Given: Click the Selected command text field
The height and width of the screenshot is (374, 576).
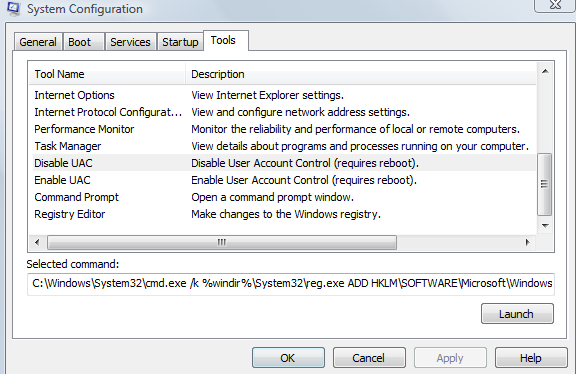Looking at the screenshot, I should (x=291, y=284).
